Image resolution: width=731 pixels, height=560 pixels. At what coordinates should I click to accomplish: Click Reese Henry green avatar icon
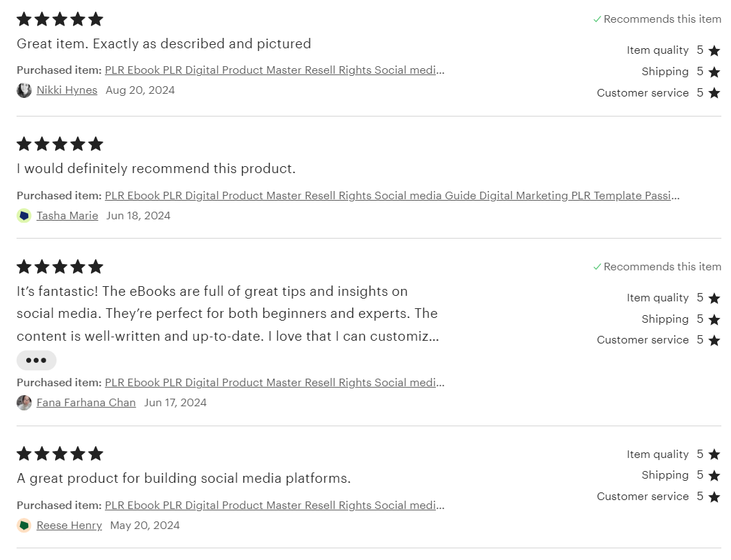click(x=24, y=525)
